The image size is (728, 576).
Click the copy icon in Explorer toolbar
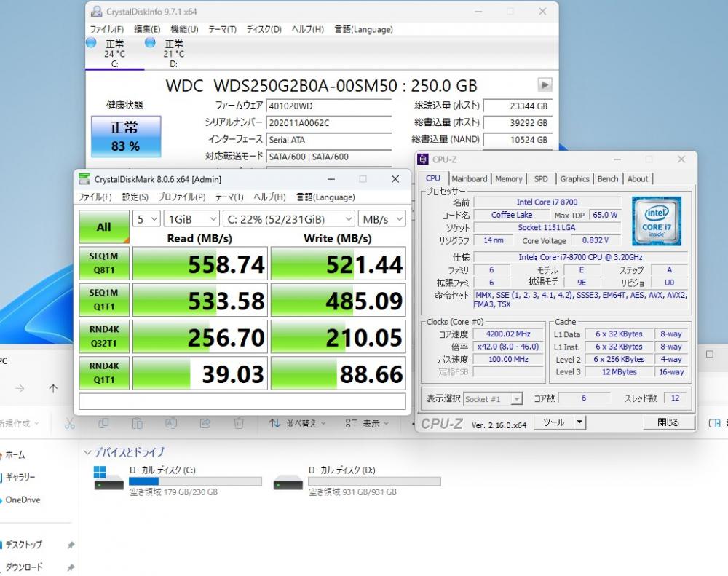(x=103, y=423)
